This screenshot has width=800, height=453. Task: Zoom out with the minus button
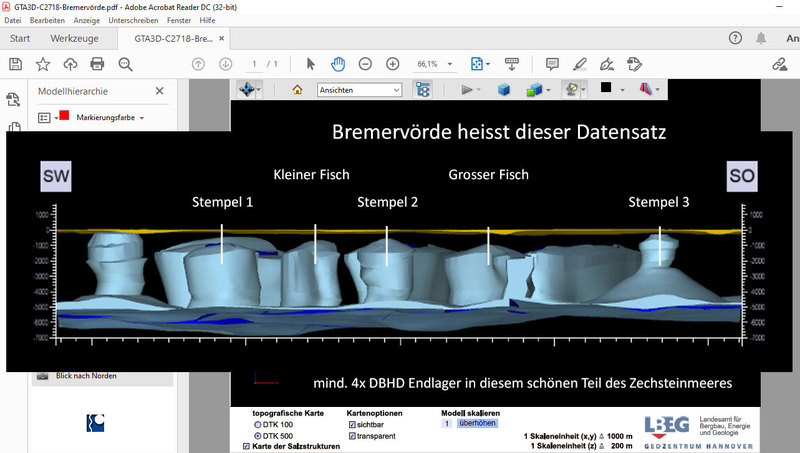click(365, 64)
